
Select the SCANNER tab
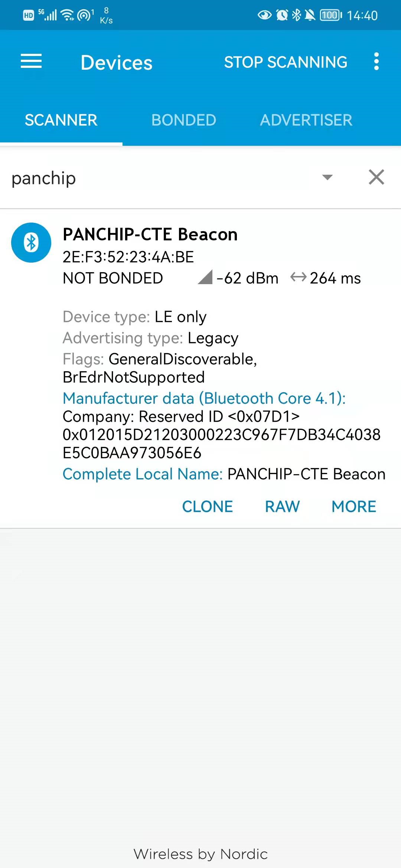tap(61, 120)
